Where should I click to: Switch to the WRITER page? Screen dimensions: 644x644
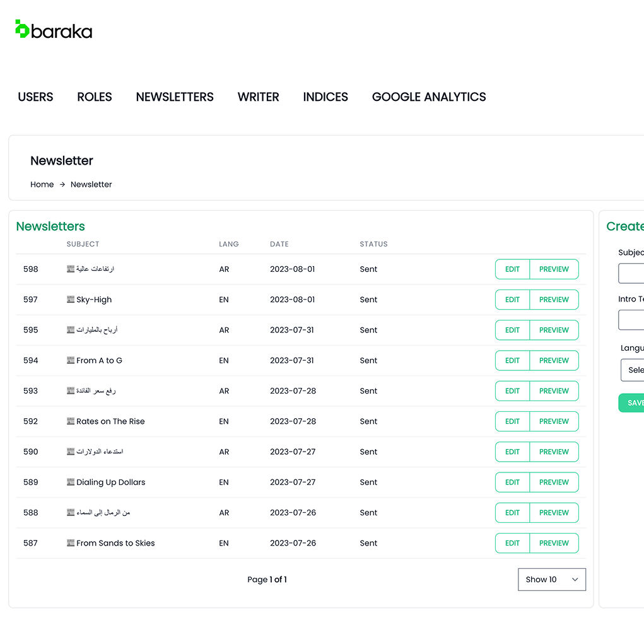click(x=258, y=97)
